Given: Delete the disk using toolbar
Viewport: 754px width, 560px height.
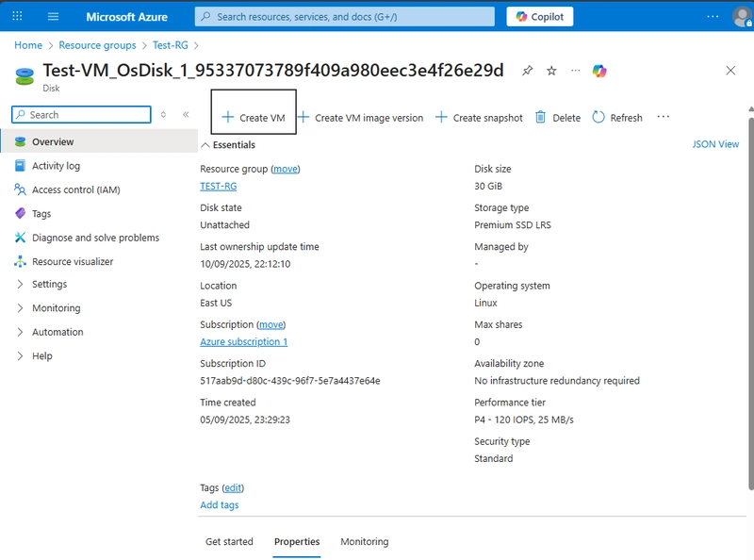Looking at the screenshot, I should 558,118.
